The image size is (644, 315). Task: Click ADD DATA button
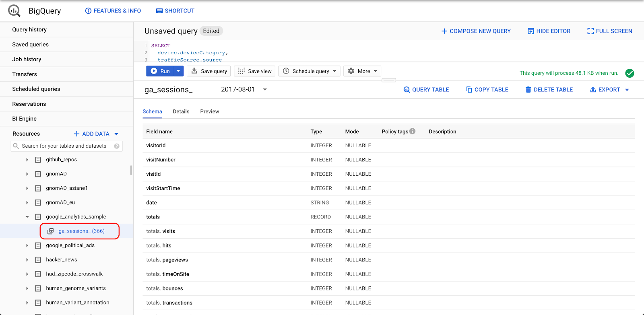91,134
